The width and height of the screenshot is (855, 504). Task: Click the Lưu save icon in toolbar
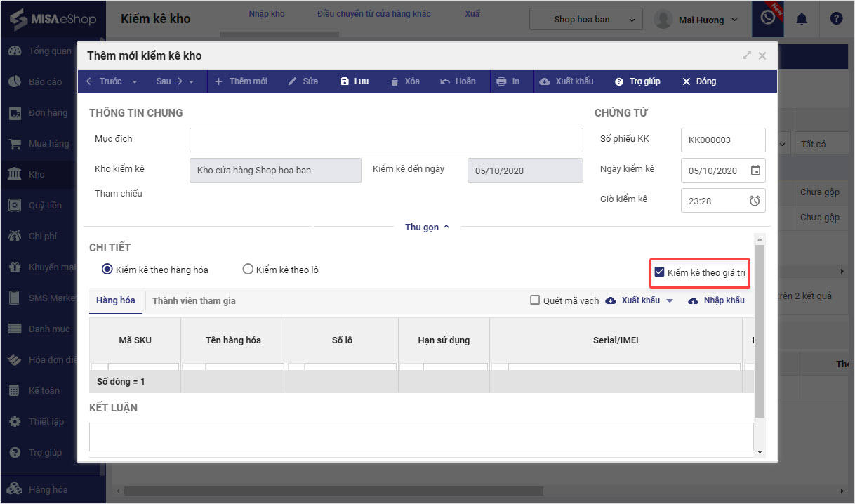(x=345, y=81)
